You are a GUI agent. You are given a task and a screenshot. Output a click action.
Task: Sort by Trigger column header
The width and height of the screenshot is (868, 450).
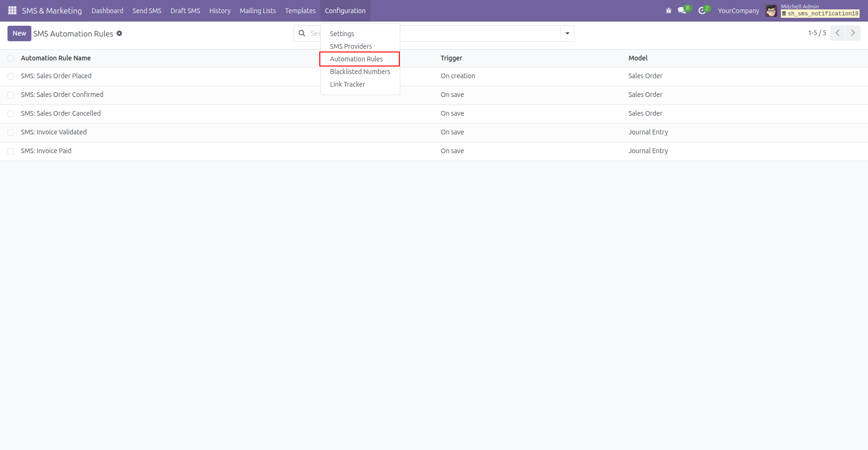(x=451, y=58)
